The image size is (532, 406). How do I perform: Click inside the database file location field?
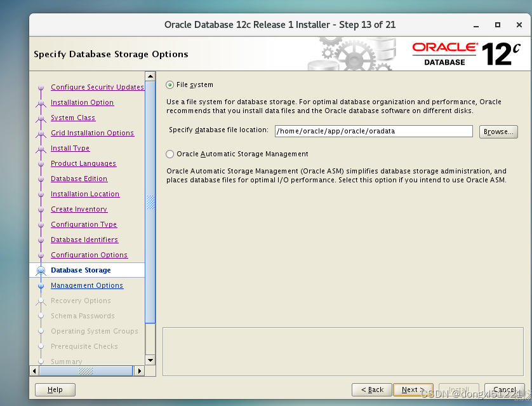[x=375, y=132]
